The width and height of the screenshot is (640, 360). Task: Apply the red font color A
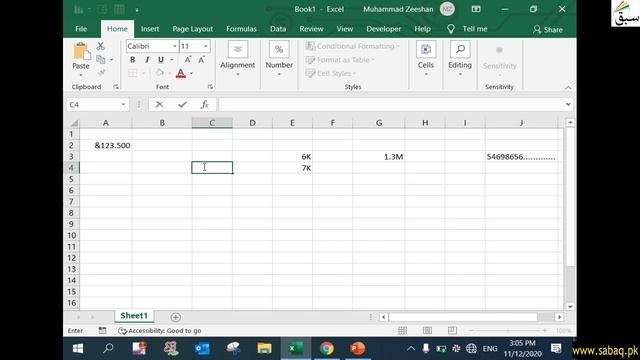(181, 73)
